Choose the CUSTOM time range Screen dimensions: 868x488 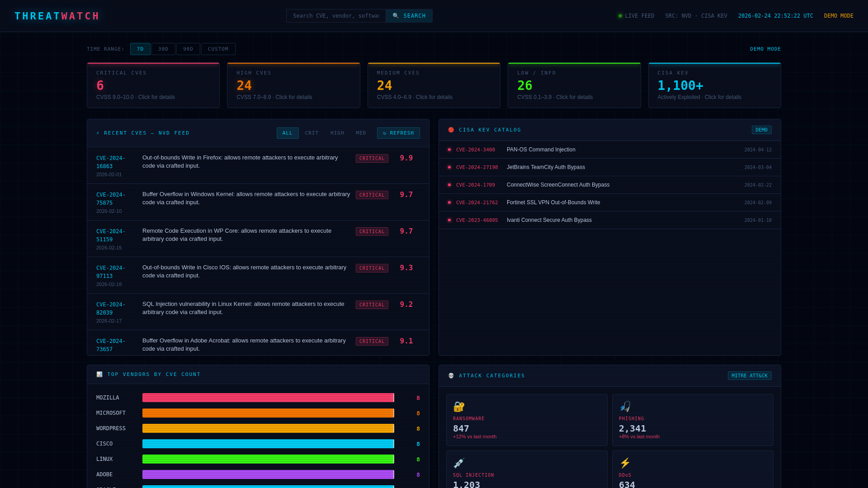[x=218, y=49]
